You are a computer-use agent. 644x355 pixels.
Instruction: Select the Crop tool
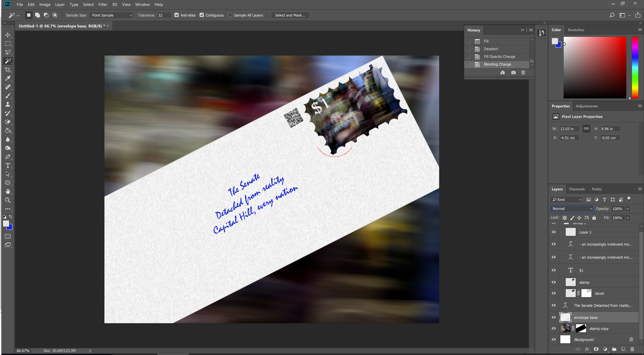8,70
